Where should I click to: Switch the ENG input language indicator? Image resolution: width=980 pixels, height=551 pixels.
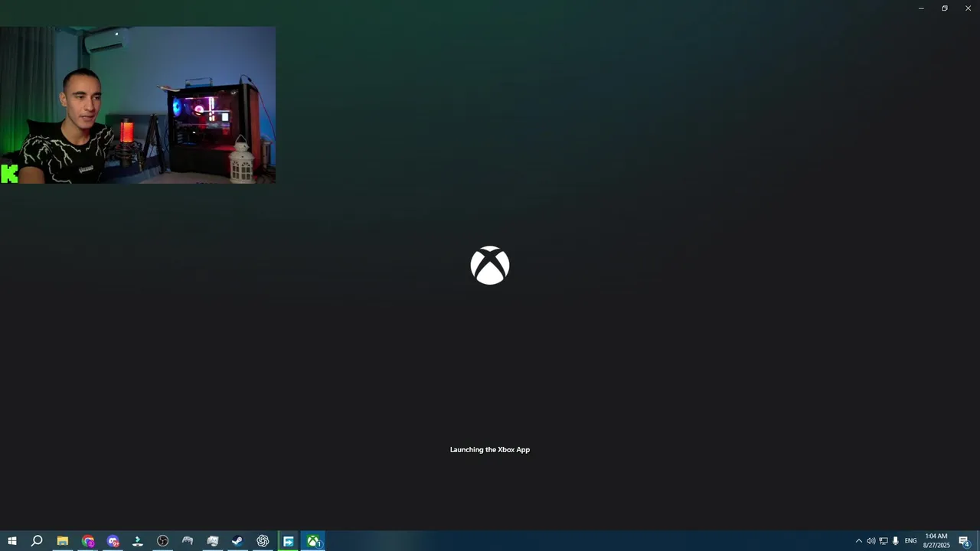pos(910,541)
